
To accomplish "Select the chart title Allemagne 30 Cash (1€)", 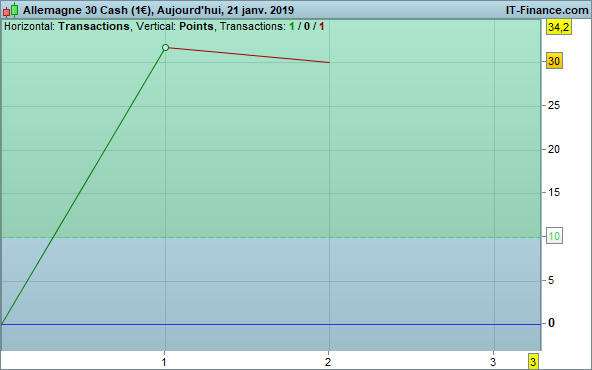I will click(x=87, y=10).
